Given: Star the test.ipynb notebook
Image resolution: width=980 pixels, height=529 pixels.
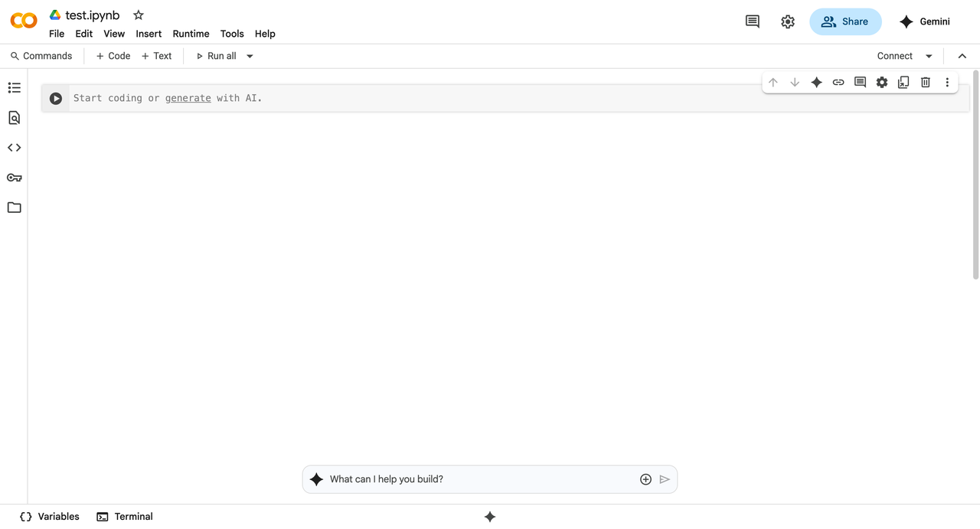Looking at the screenshot, I should pos(139,15).
